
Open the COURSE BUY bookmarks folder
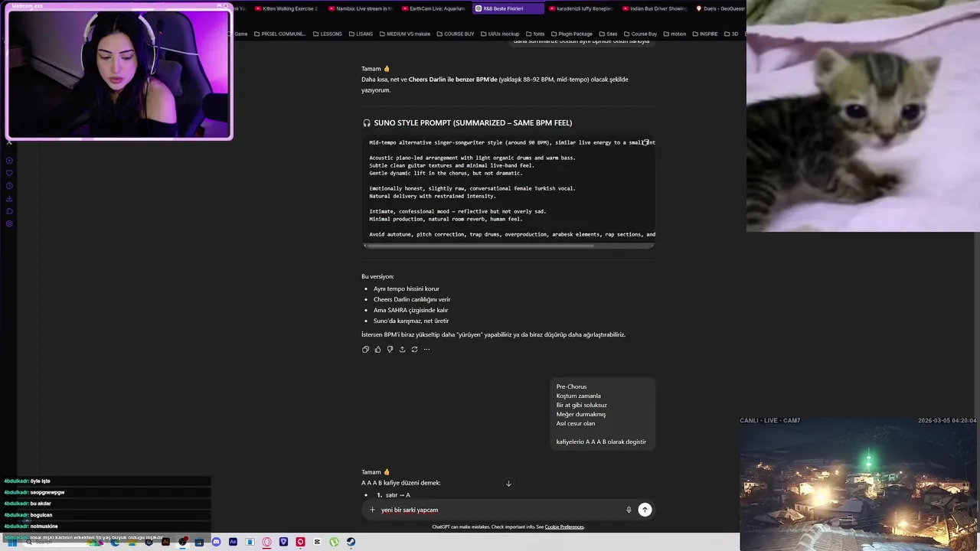(x=455, y=34)
